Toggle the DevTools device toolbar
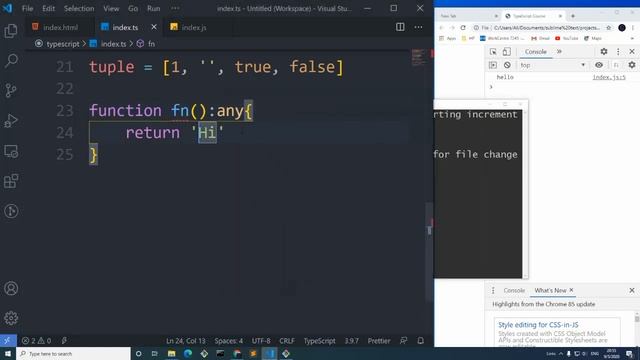 [507, 52]
